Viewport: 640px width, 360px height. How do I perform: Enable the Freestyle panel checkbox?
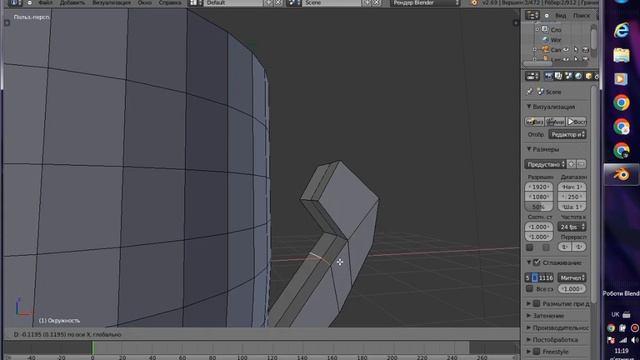[x=537, y=351]
